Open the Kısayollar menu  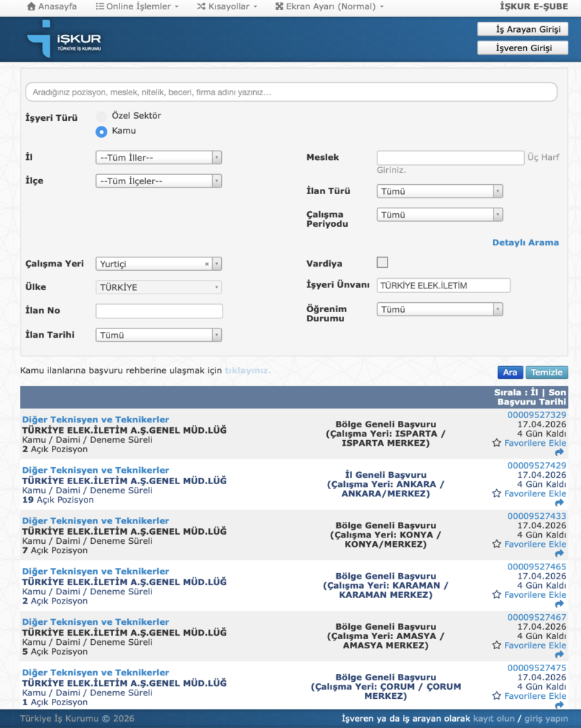coord(227,6)
